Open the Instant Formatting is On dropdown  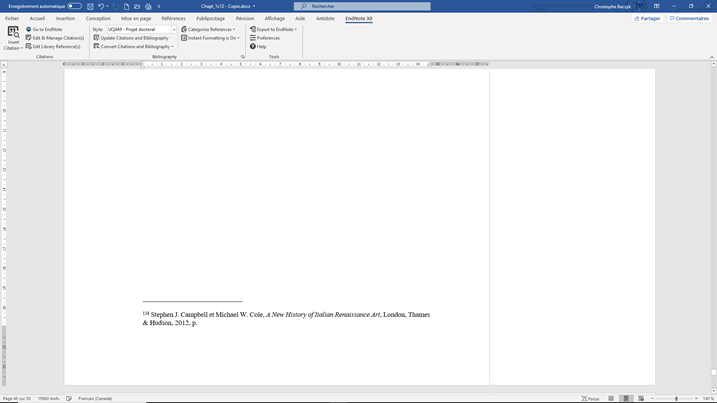210,38
